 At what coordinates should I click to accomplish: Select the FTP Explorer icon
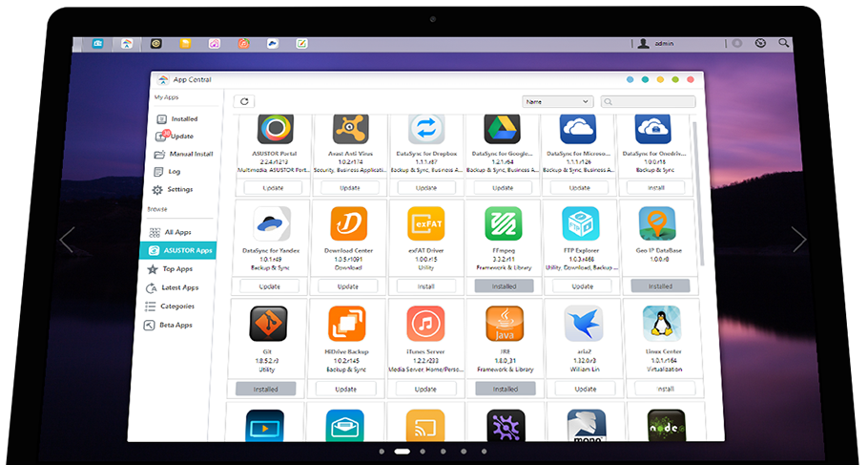[x=581, y=224]
